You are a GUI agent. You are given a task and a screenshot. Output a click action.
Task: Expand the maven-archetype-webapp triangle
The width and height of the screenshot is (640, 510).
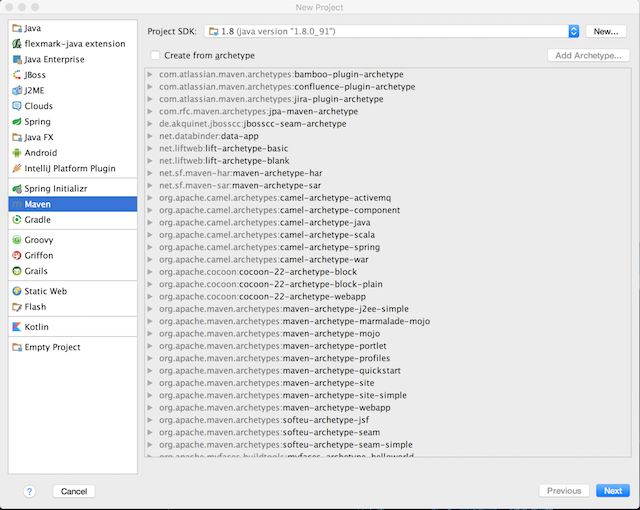pos(150,408)
